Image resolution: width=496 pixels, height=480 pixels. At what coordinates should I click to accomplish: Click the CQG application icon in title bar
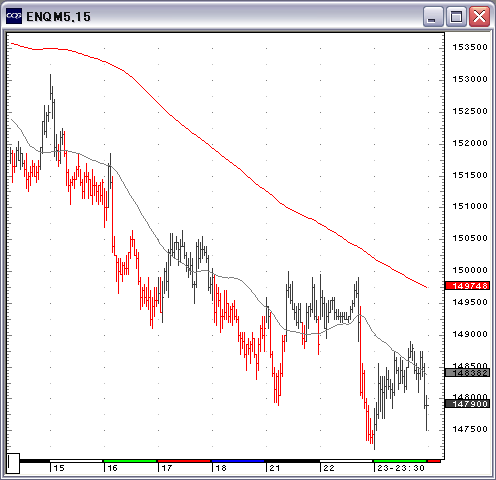[14, 16]
